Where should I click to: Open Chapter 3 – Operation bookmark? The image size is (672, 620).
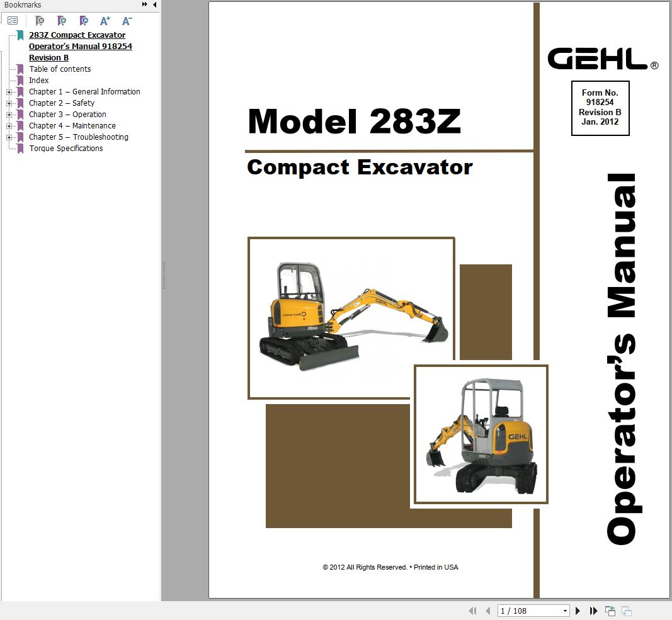click(67, 115)
